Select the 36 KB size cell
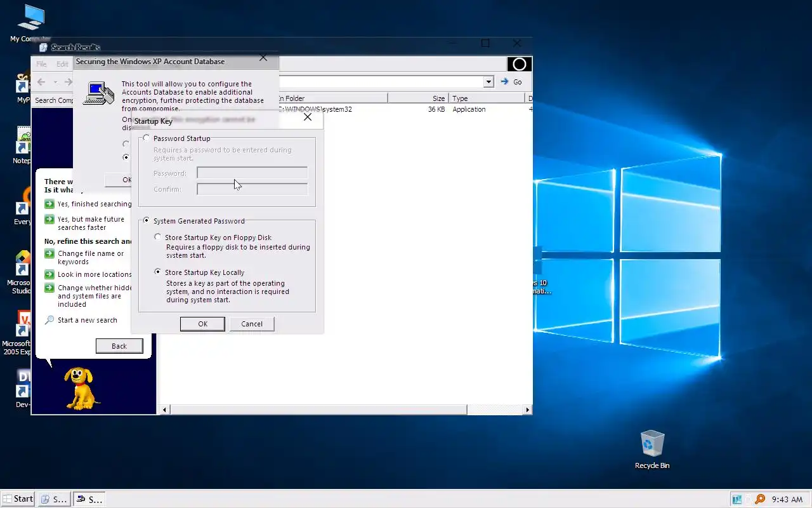This screenshot has height=508, width=812. [436, 109]
